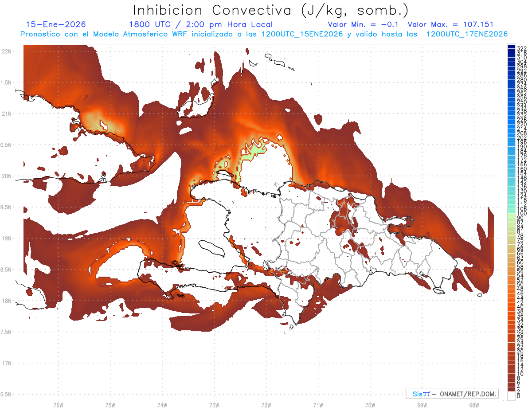Image resolution: width=532 pixels, height=411 pixels.
Task: Click the '72W' longitude label
Action: pyautogui.click(x=266, y=405)
